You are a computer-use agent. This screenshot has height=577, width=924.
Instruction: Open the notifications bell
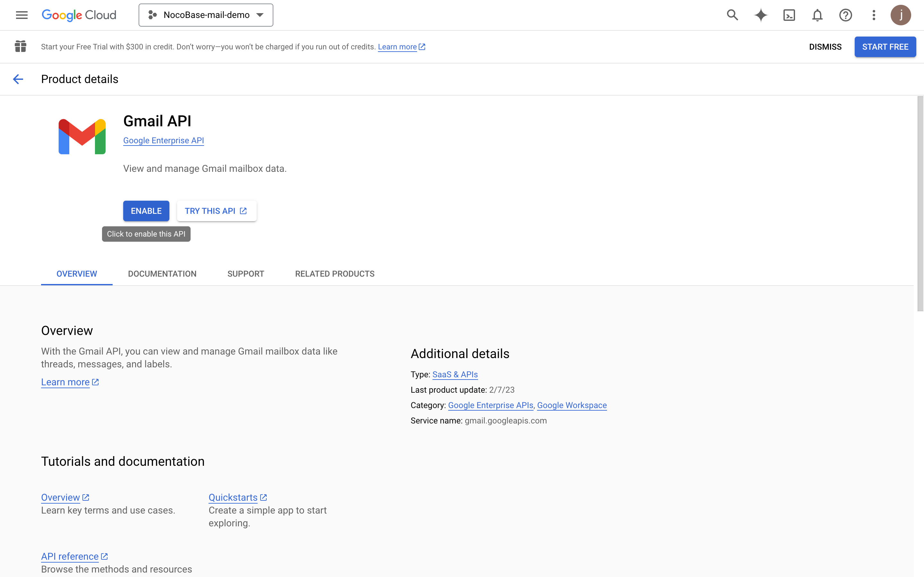pos(817,15)
